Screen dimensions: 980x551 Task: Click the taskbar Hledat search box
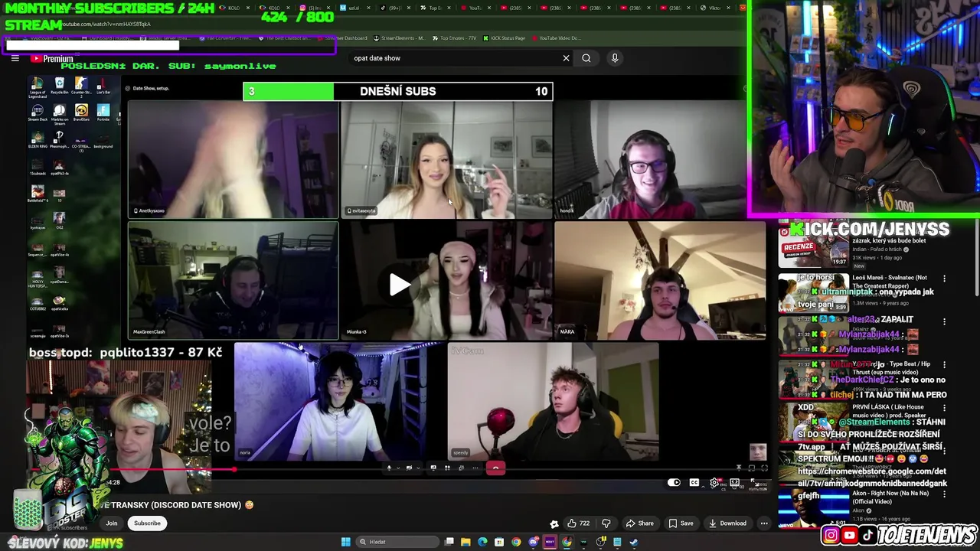point(398,542)
